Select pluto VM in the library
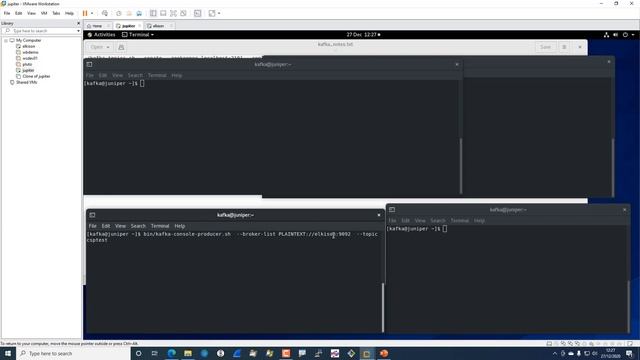Screen dimensions: 640x360 tap(27, 64)
